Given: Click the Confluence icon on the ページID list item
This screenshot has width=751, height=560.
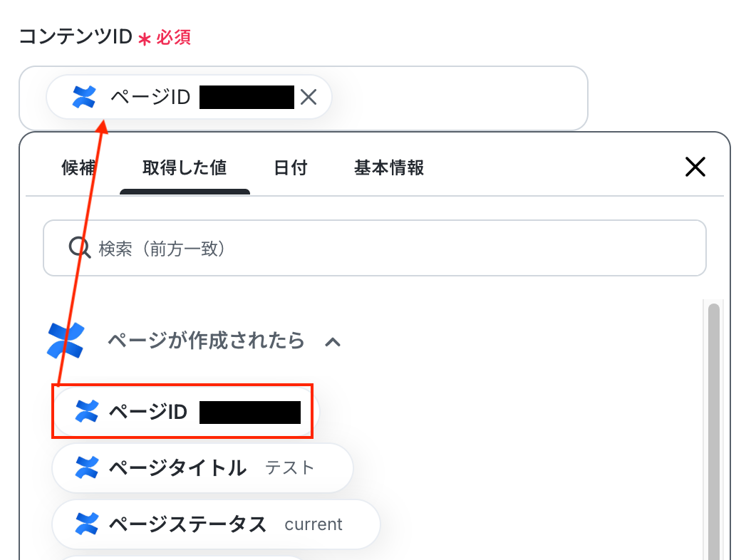Looking at the screenshot, I should click(87, 412).
